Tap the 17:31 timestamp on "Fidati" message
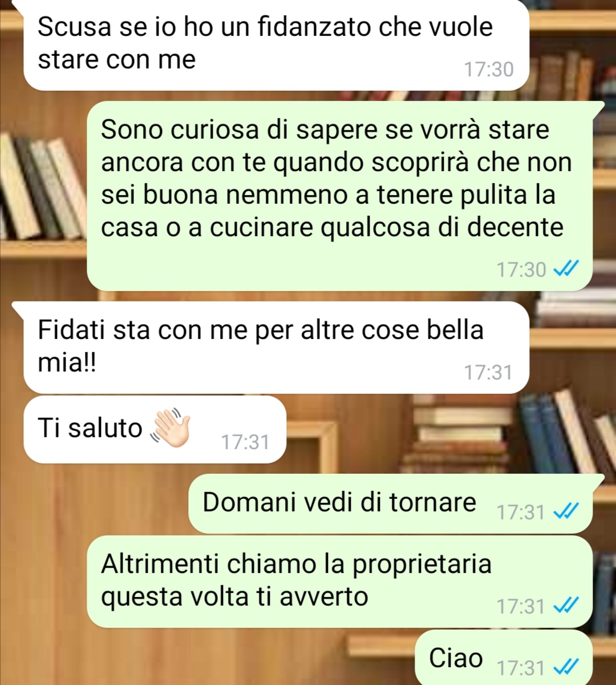Image resolution: width=616 pixels, height=685 pixels. 488,372
